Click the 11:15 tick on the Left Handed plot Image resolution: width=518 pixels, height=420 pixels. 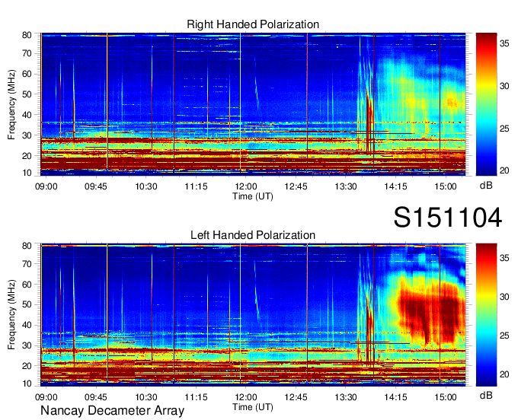point(196,397)
